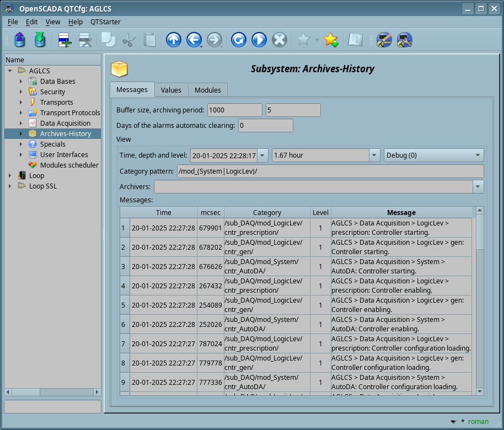The height and width of the screenshot is (430, 504).
Task: Refresh the page with the reload icon
Action: (238, 40)
